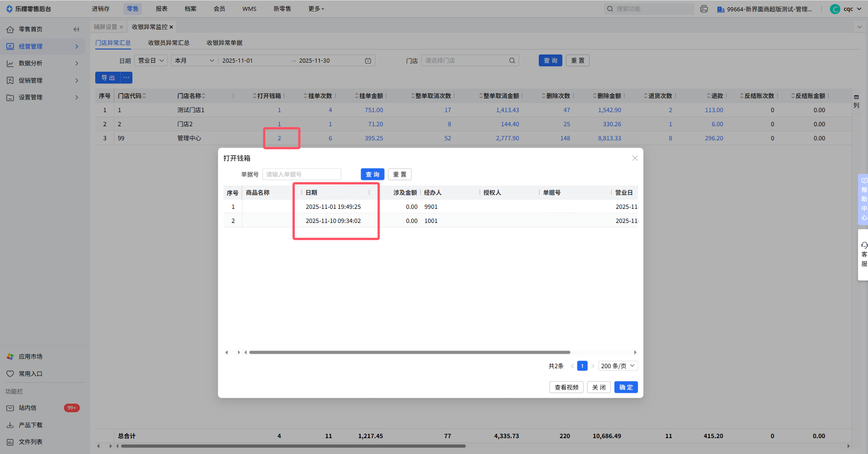The width and height of the screenshot is (868, 454).
Task: Click the 关闭 button
Action: click(599, 387)
